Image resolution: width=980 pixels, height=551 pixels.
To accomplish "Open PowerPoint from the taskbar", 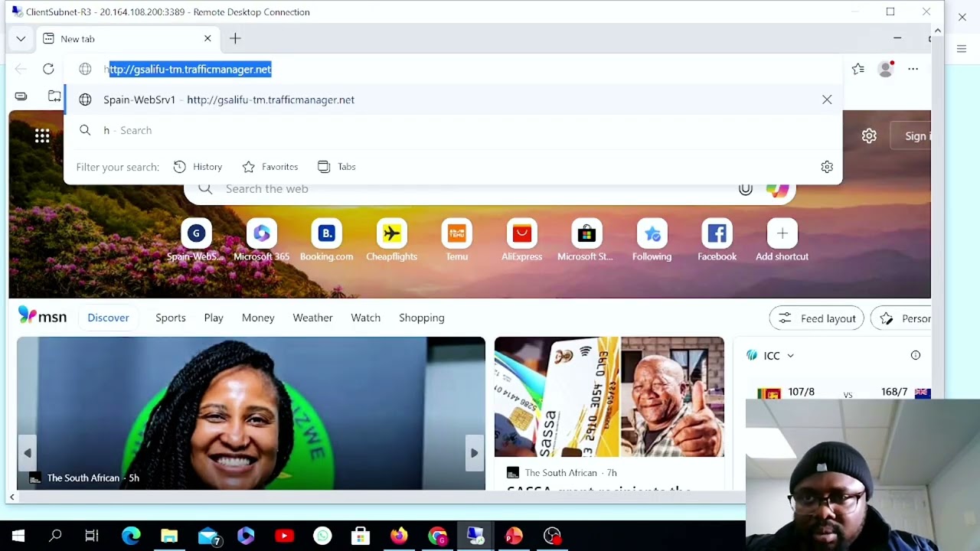I will (x=514, y=536).
